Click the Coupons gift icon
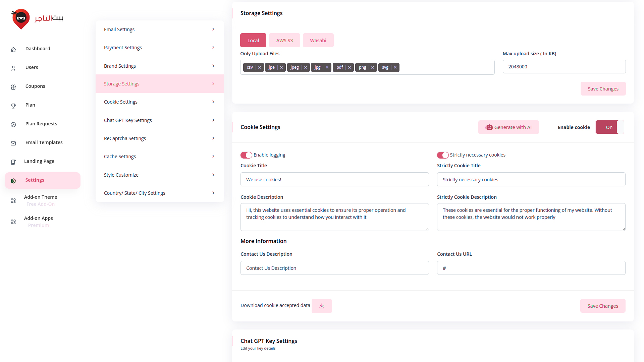This screenshot has width=644, height=362. coord(13,87)
